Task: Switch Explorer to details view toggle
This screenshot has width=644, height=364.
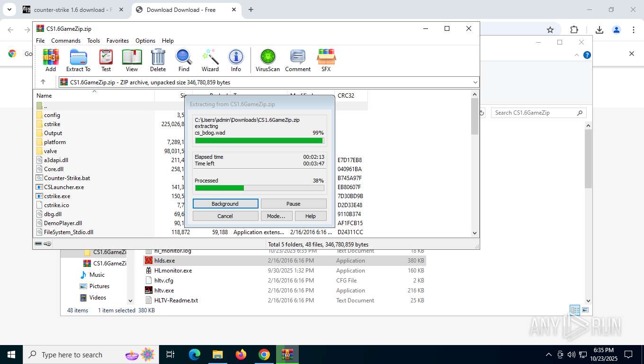Action: (575, 310)
